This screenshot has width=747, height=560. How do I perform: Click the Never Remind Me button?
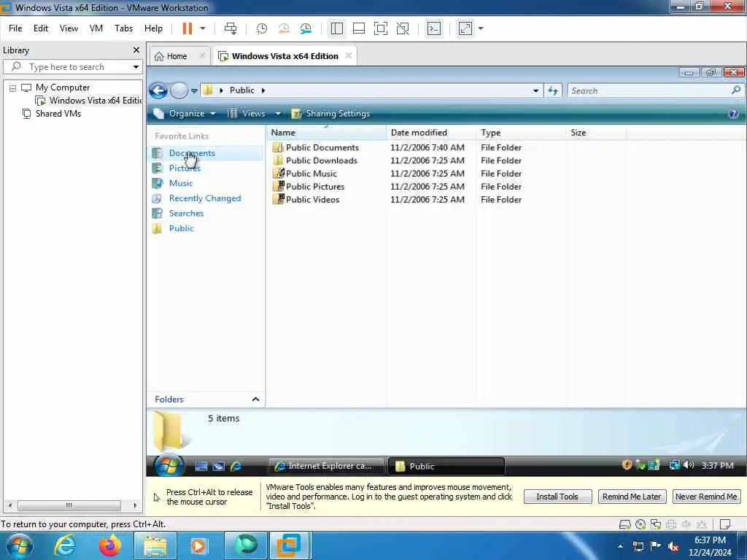706,497
